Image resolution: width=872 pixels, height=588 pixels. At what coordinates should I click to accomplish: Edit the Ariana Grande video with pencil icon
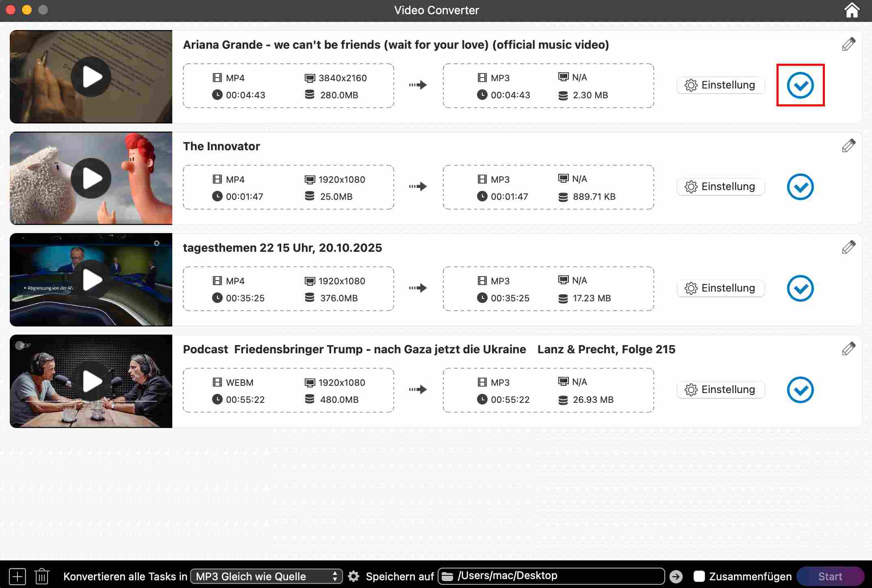point(848,44)
